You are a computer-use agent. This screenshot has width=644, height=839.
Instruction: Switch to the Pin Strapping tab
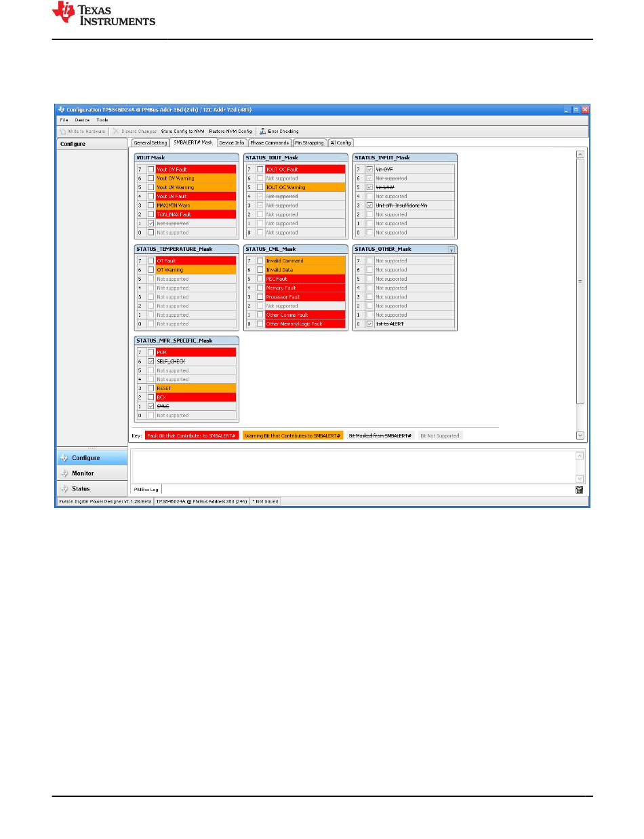(x=309, y=143)
